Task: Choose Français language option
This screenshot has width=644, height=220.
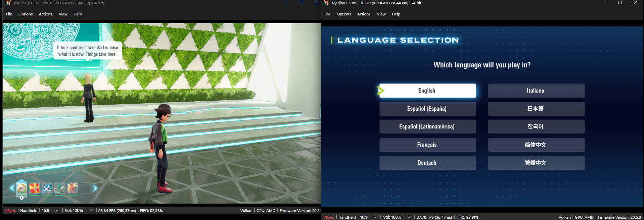Action: 427,145
